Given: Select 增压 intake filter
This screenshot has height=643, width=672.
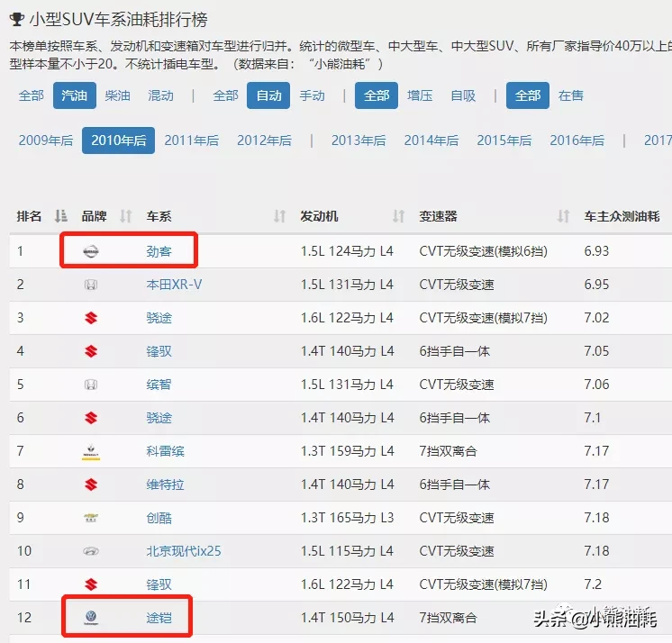Looking at the screenshot, I should coord(420,95).
